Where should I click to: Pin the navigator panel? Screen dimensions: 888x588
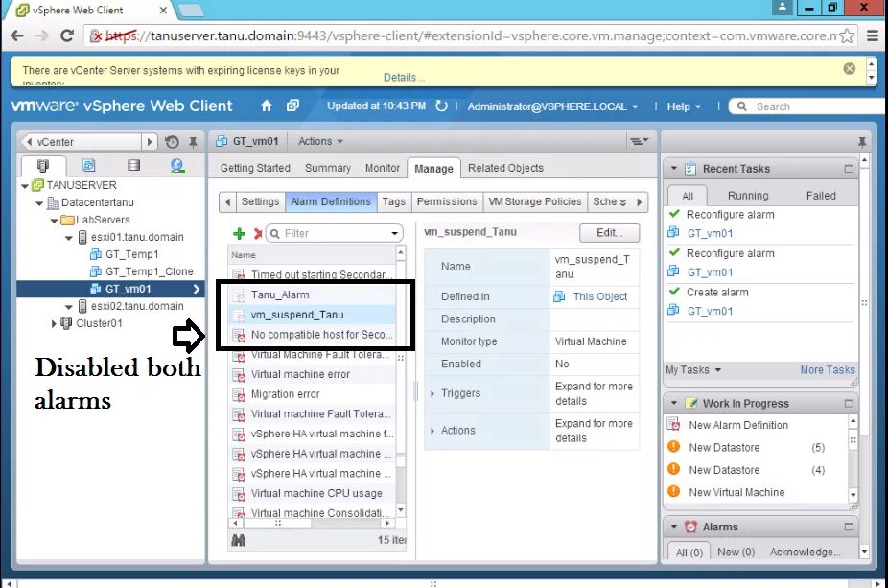193,142
